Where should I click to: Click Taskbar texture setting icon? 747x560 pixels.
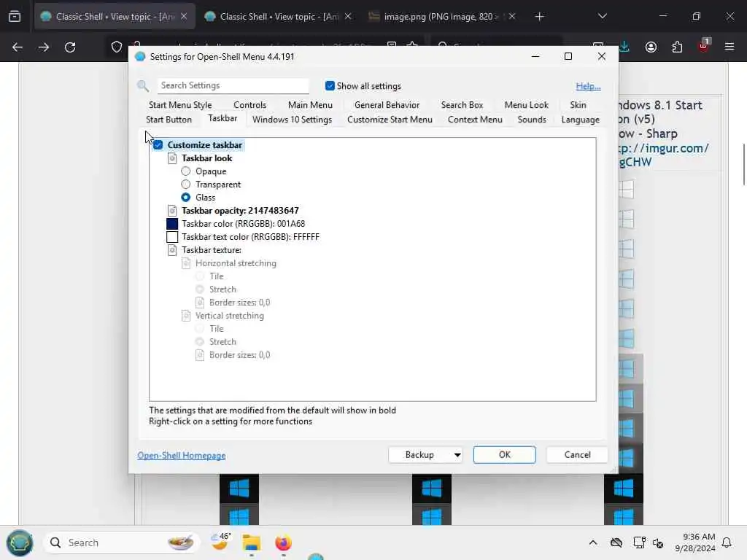(172, 250)
